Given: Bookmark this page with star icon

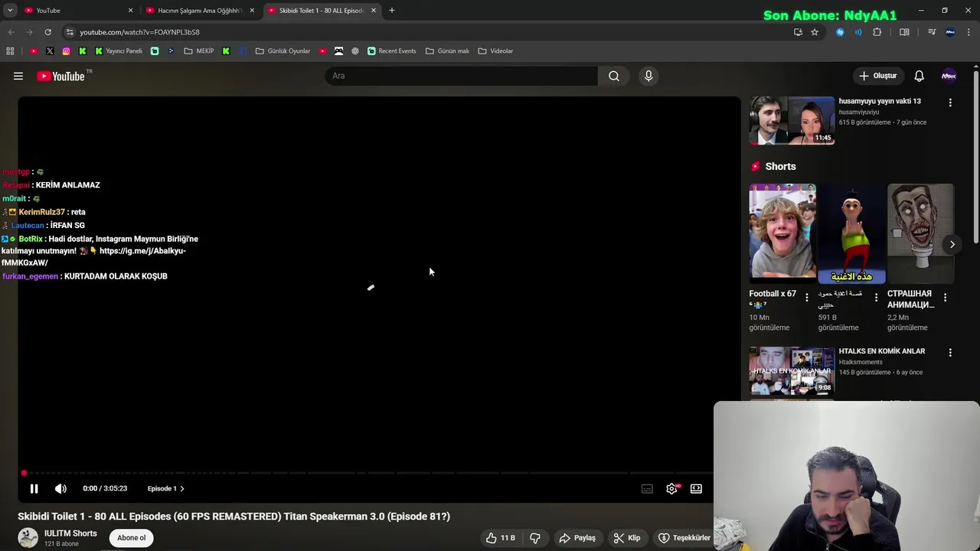Looking at the screenshot, I should coord(815,32).
